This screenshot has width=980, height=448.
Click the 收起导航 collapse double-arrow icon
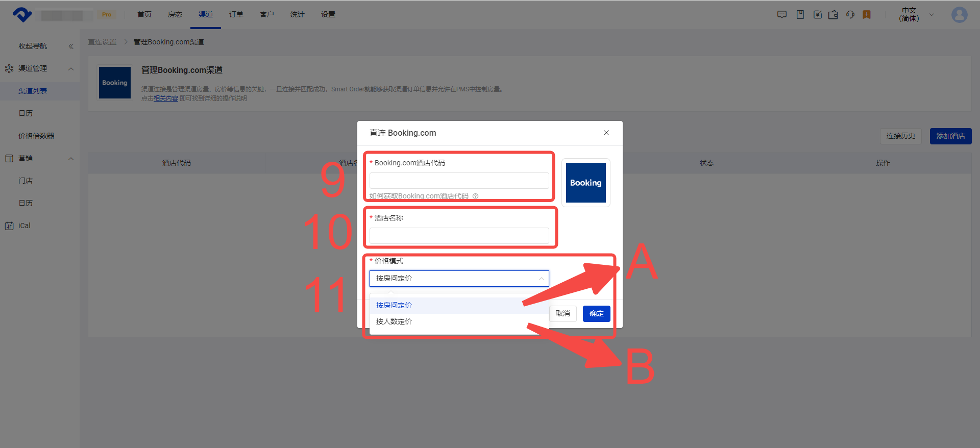(x=71, y=46)
